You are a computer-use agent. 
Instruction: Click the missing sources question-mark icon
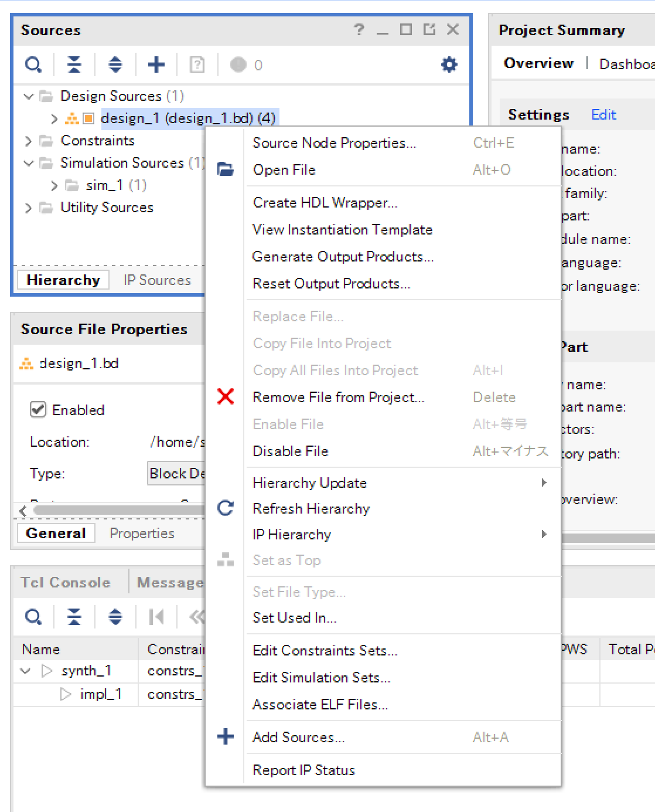pyautogui.click(x=197, y=64)
